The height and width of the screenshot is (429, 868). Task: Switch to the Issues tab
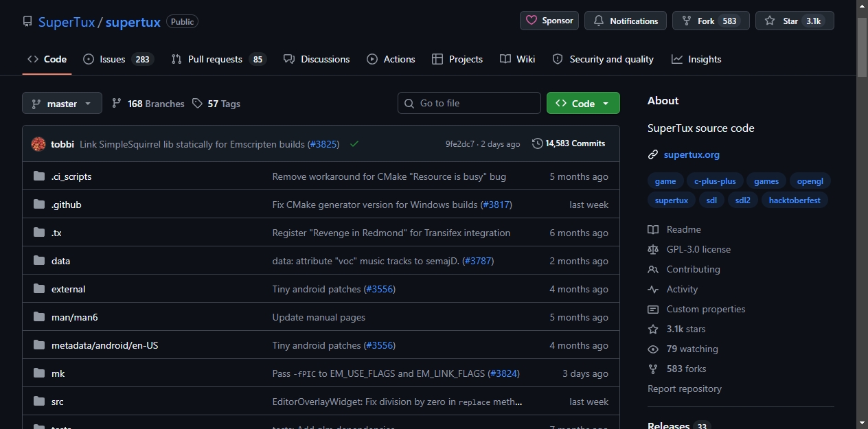point(118,59)
